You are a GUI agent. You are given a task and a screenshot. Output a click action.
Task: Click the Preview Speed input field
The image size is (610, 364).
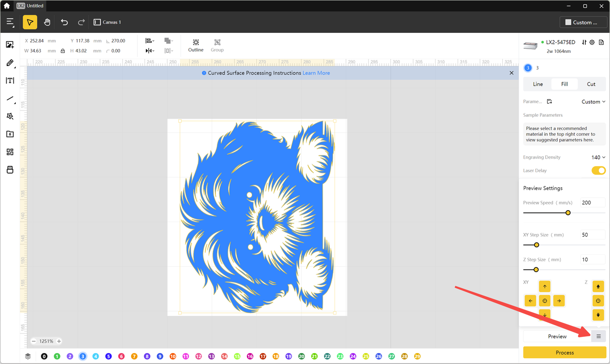click(592, 202)
